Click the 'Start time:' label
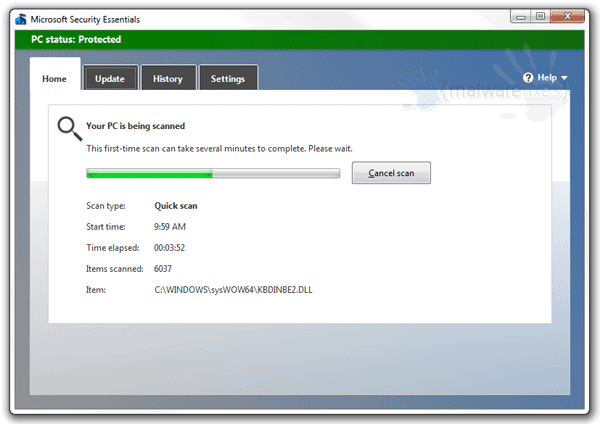The width and height of the screenshot is (600, 424). tap(106, 227)
